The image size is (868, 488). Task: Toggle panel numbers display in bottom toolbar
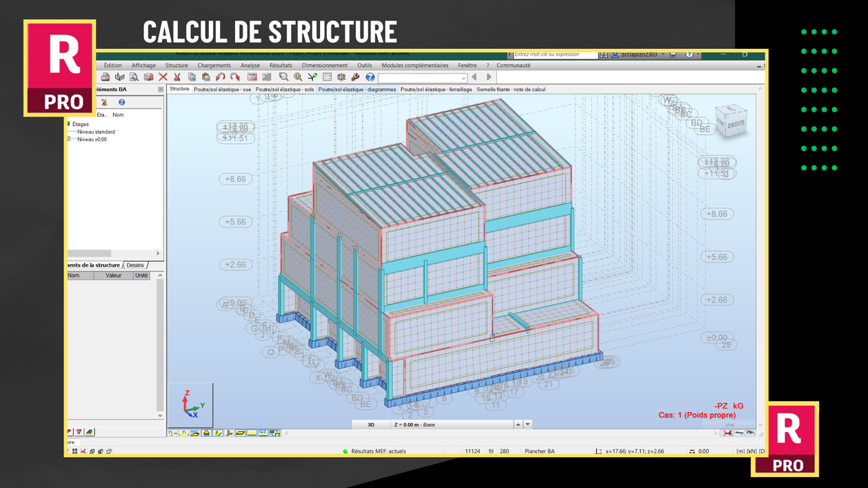(195, 433)
